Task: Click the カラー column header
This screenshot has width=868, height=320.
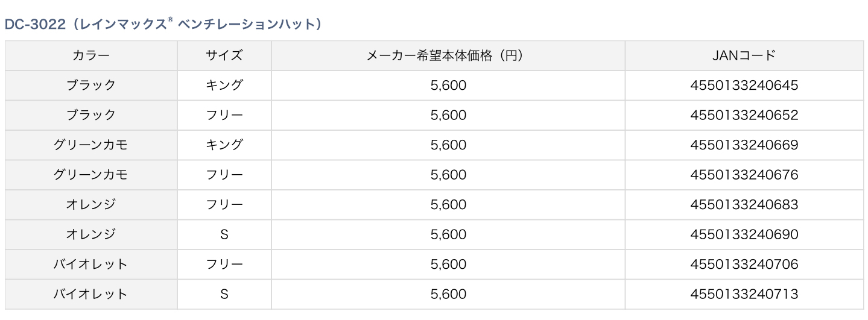Action: [x=91, y=55]
